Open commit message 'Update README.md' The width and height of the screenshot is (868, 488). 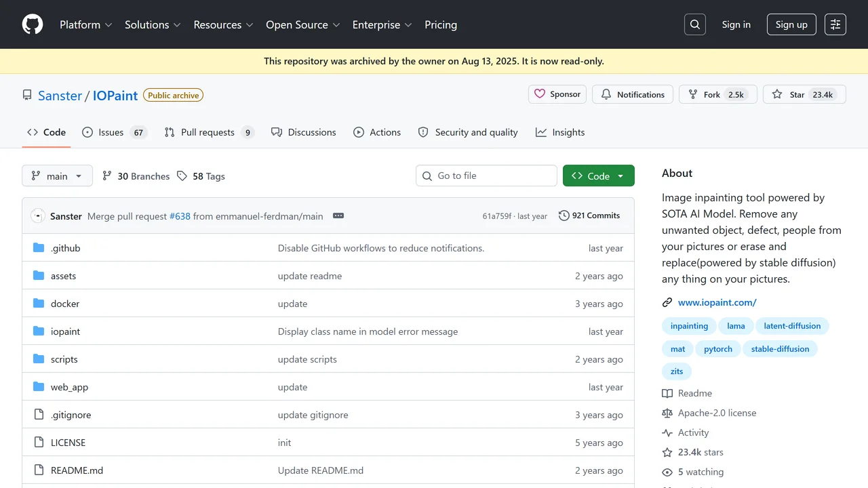321,470
